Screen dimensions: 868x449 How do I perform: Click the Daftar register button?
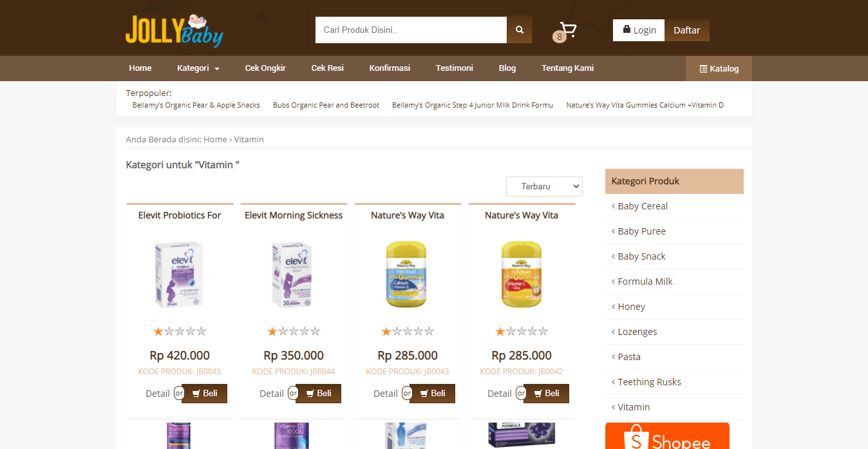[687, 30]
